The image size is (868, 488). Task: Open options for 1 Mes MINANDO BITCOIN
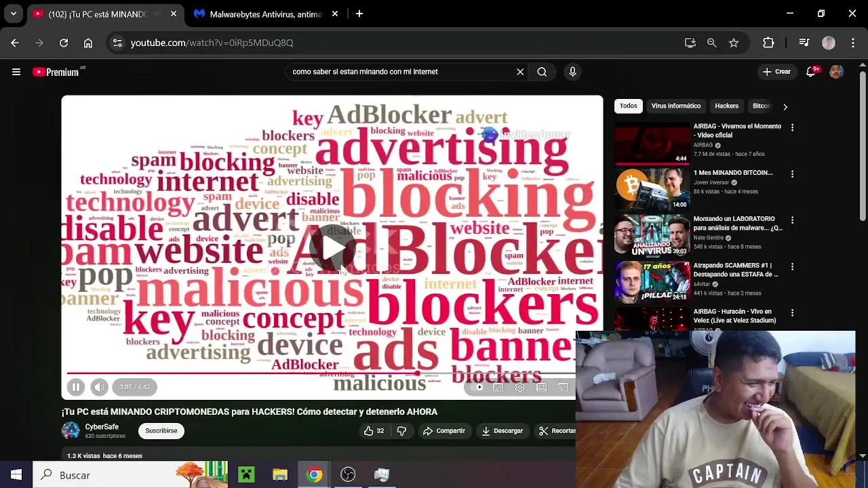[792, 174]
